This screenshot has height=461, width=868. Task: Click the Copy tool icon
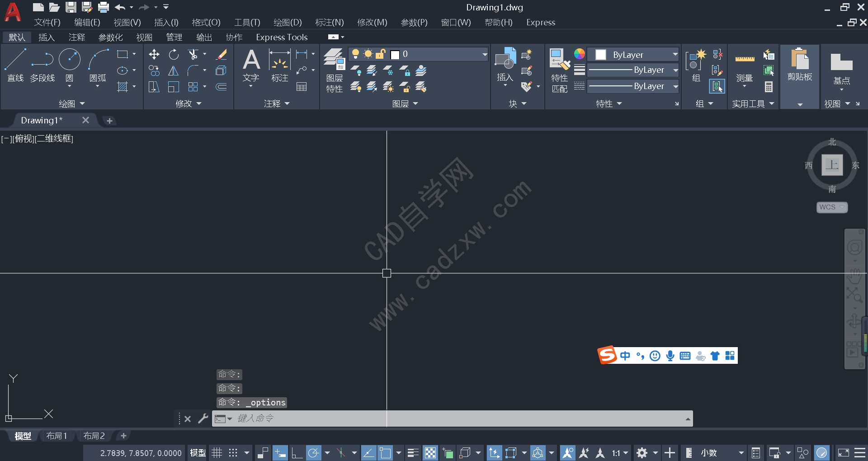(x=154, y=71)
